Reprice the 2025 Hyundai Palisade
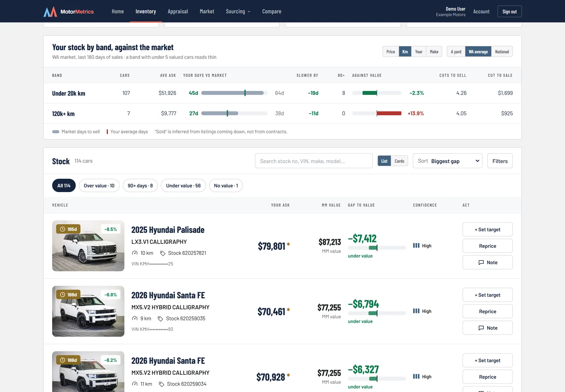565x392 pixels. [x=488, y=246]
